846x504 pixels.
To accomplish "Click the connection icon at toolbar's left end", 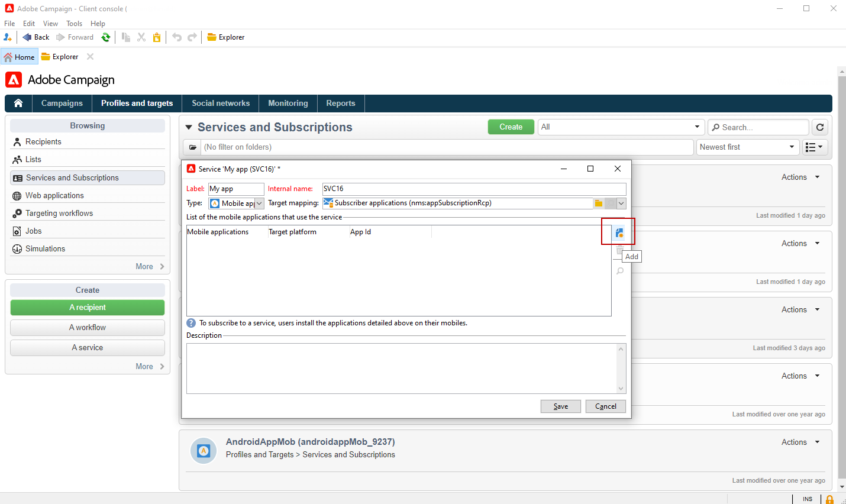I will pos(8,37).
